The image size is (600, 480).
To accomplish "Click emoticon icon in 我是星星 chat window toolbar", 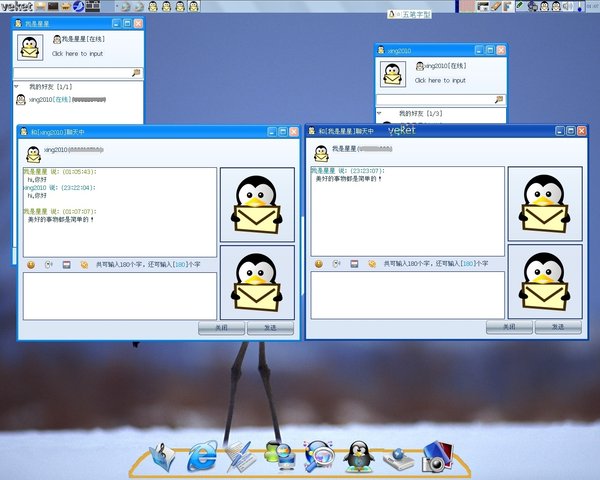I will (x=319, y=264).
